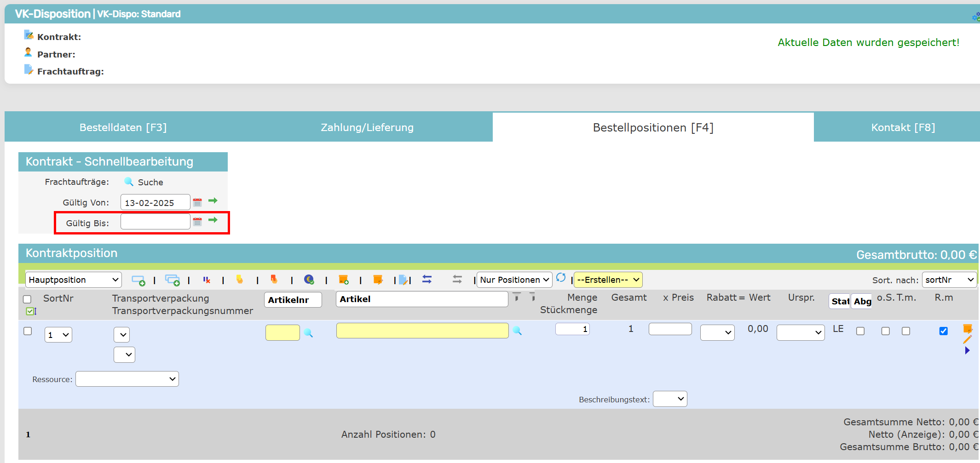The height and width of the screenshot is (463, 980).
Task: Switch to the Bestelldaten [F3] tab
Action: [123, 127]
